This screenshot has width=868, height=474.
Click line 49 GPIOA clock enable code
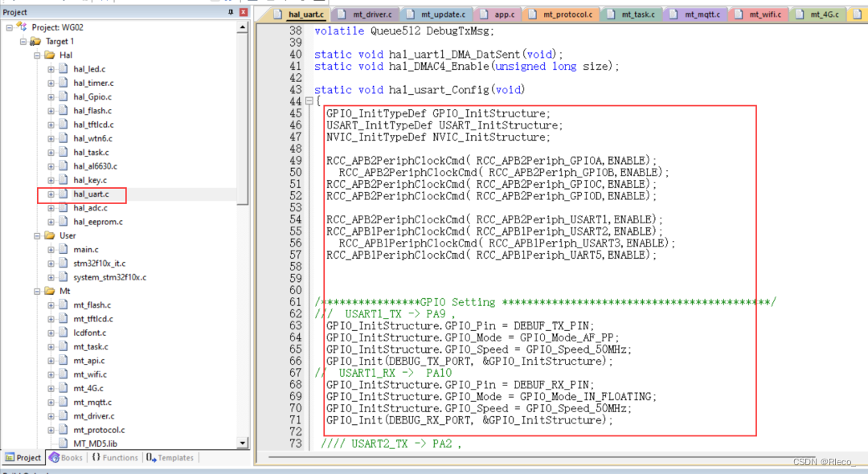(491, 161)
